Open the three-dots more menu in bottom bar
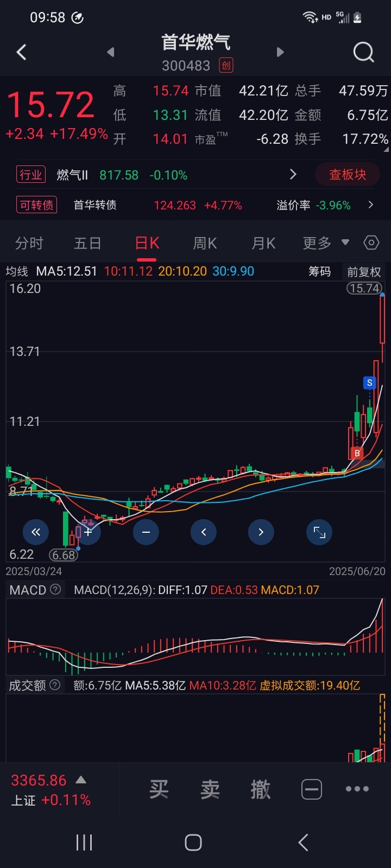Image resolution: width=391 pixels, height=868 pixels. pos(357,789)
